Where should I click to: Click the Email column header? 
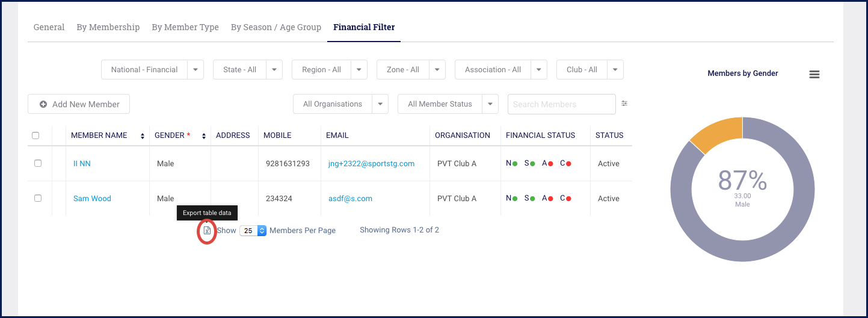(x=337, y=136)
